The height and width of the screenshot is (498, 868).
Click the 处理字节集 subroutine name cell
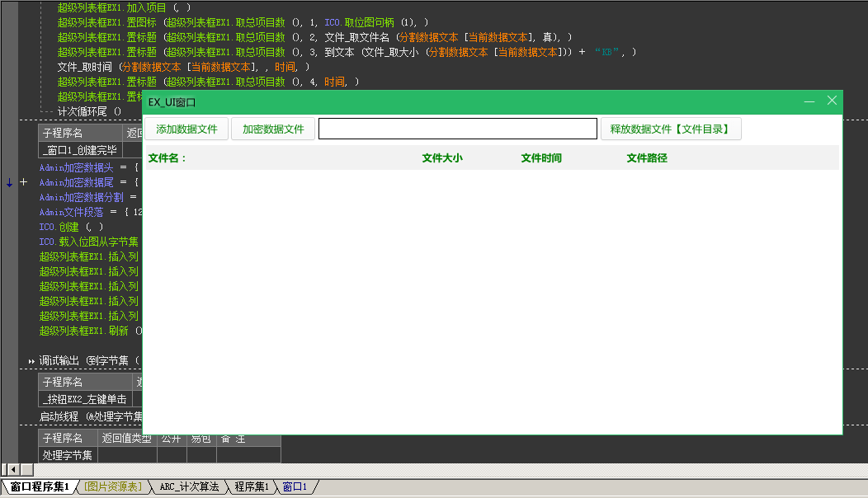(x=68, y=455)
